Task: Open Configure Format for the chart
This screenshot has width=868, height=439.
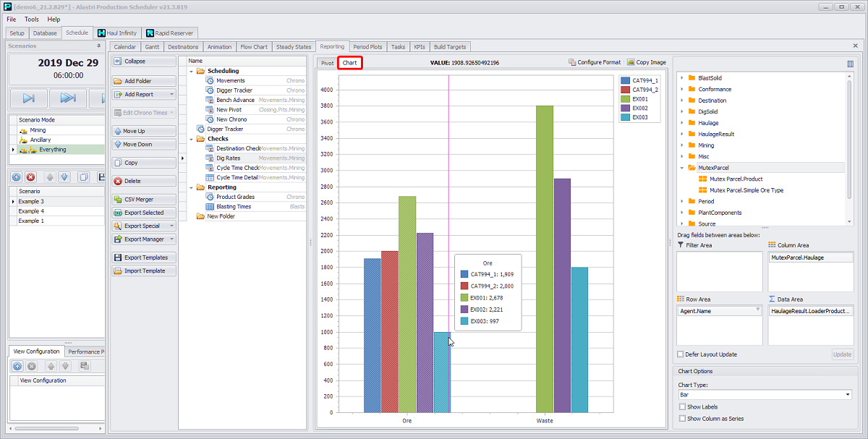Action: coord(595,63)
